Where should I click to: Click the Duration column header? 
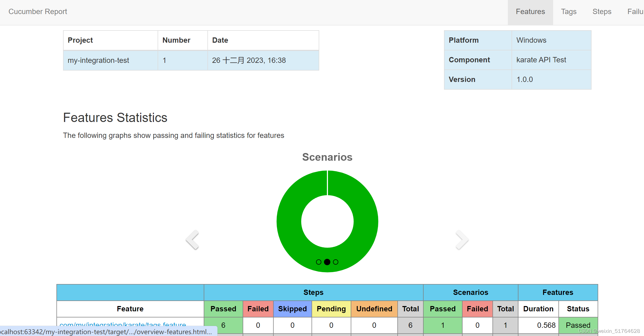(538, 309)
